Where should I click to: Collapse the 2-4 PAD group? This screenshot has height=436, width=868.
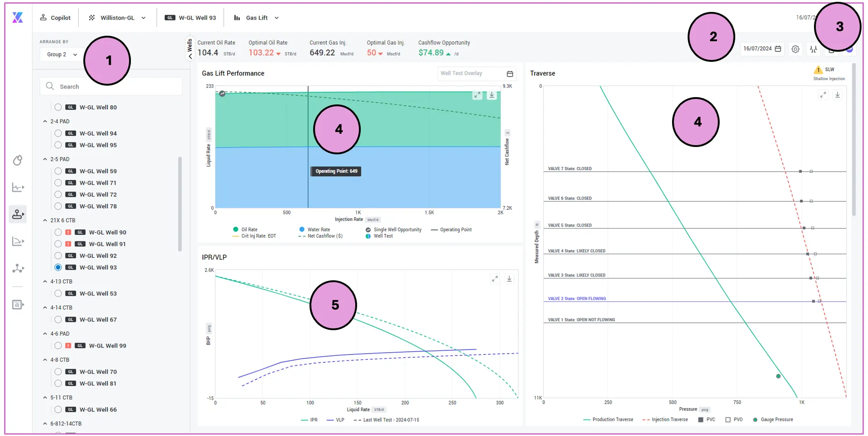pos(45,121)
